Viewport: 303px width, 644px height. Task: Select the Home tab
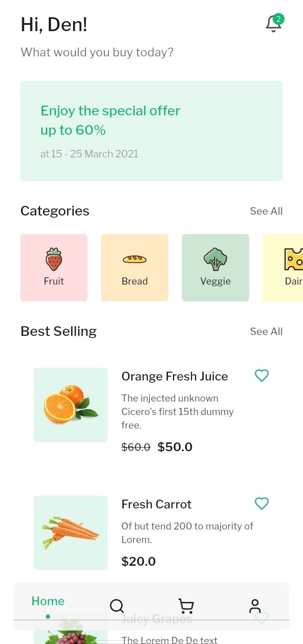point(48,601)
